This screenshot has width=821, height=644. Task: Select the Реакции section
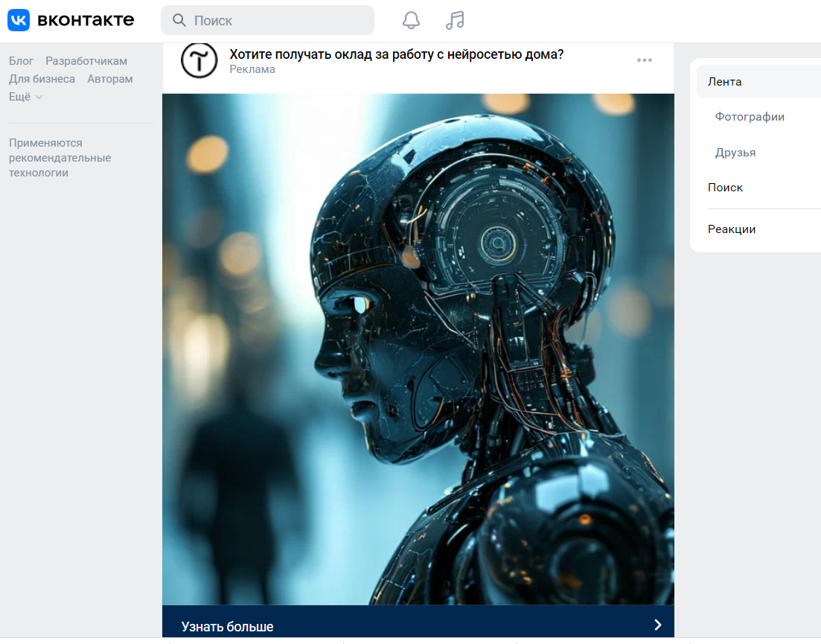(x=732, y=229)
